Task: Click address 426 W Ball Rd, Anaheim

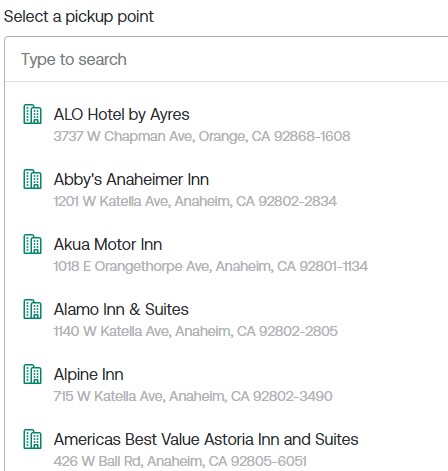Action: click(x=180, y=461)
